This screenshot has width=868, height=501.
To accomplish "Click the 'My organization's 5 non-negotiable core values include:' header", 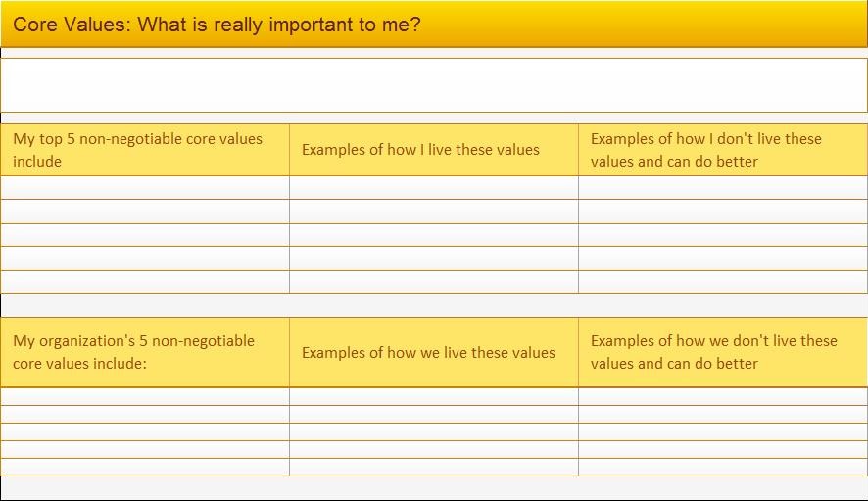I will 145,352.
